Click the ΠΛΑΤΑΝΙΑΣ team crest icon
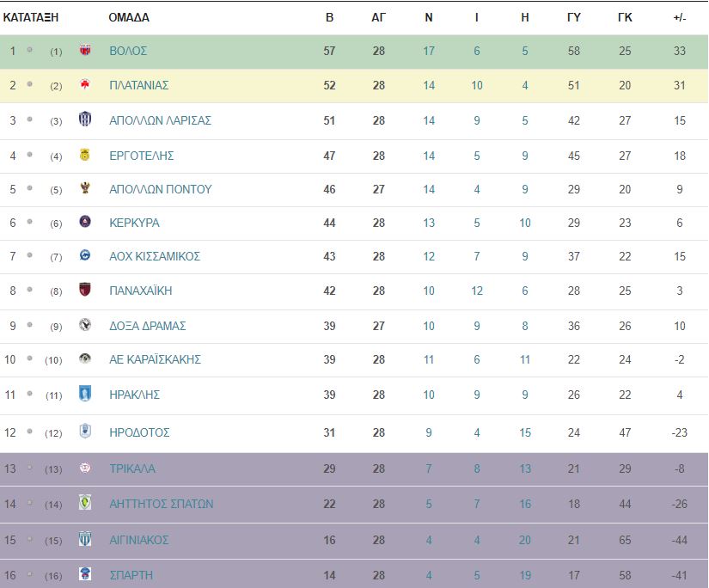 (x=84, y=85)
